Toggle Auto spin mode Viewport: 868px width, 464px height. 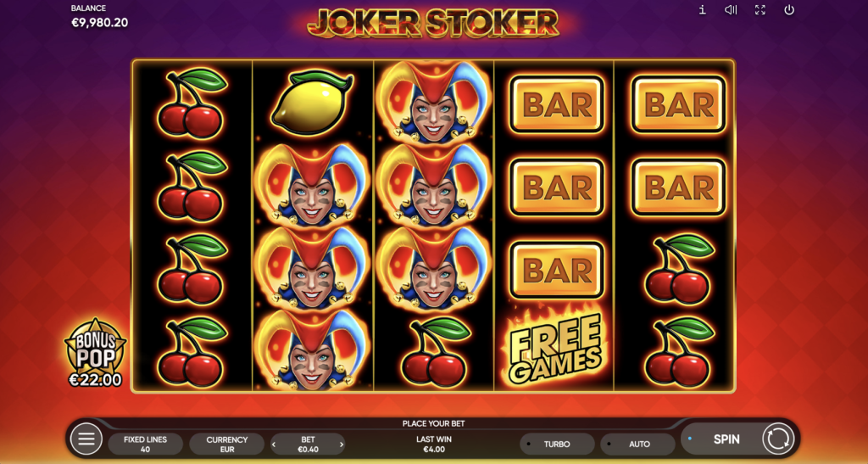point(637,444)
